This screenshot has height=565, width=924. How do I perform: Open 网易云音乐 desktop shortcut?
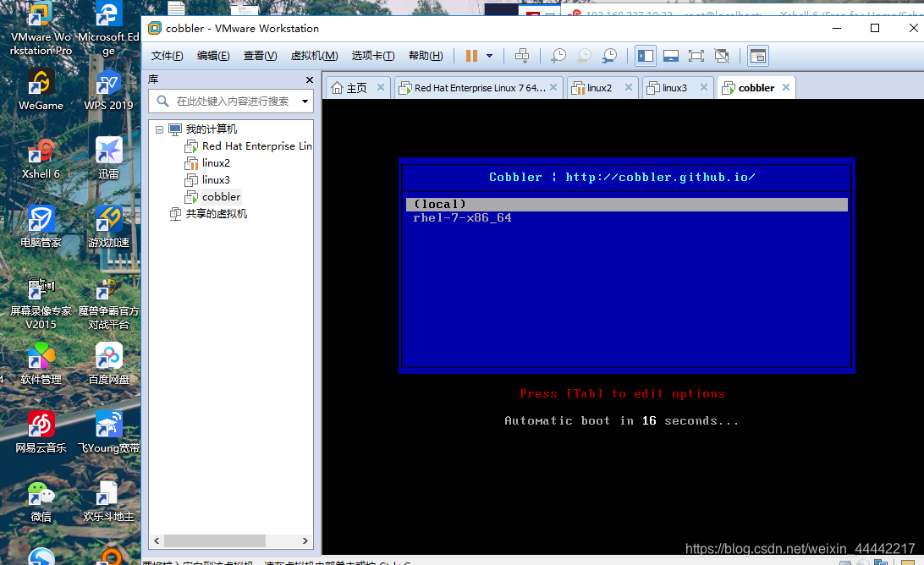coord(41,432)
